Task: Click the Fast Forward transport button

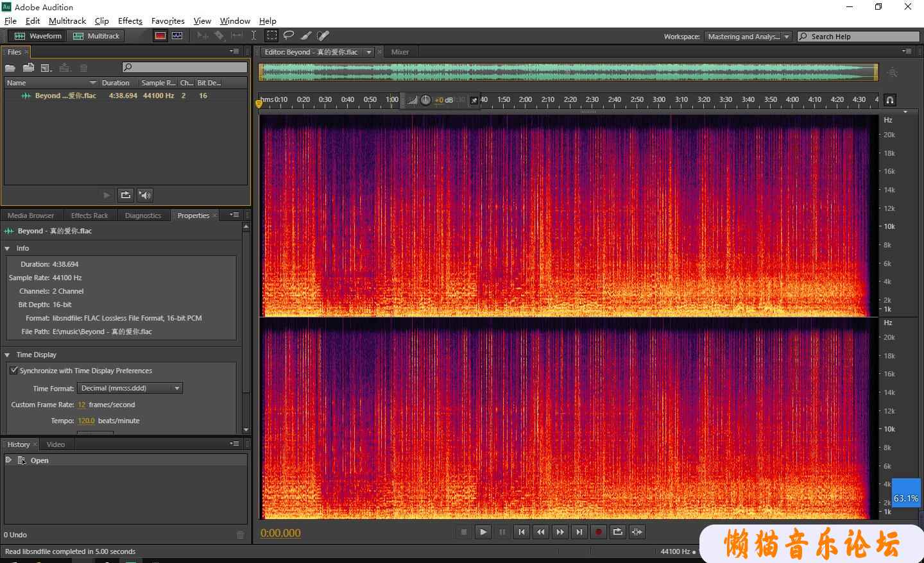Action: (x=560, y=532)
